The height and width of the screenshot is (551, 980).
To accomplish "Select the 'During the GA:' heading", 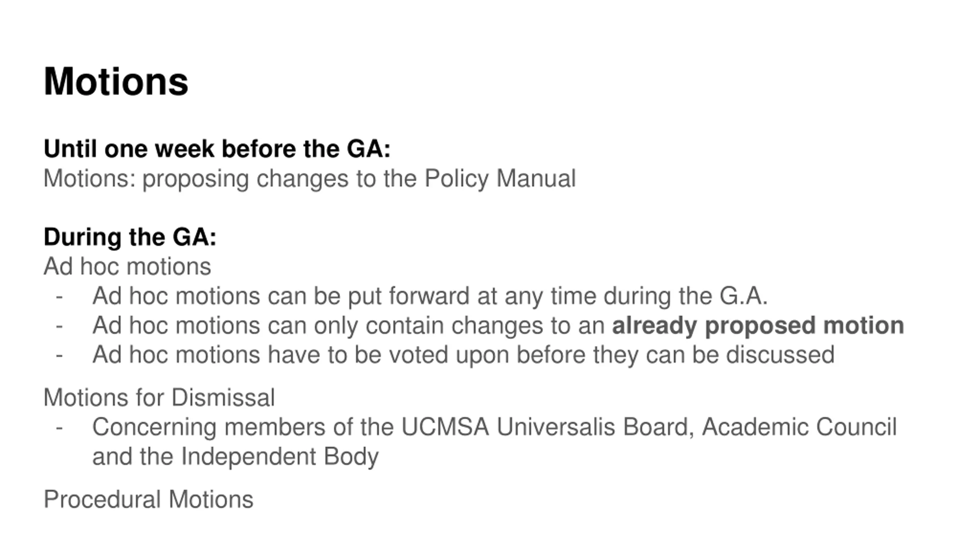I will click(x=130, y=237).
